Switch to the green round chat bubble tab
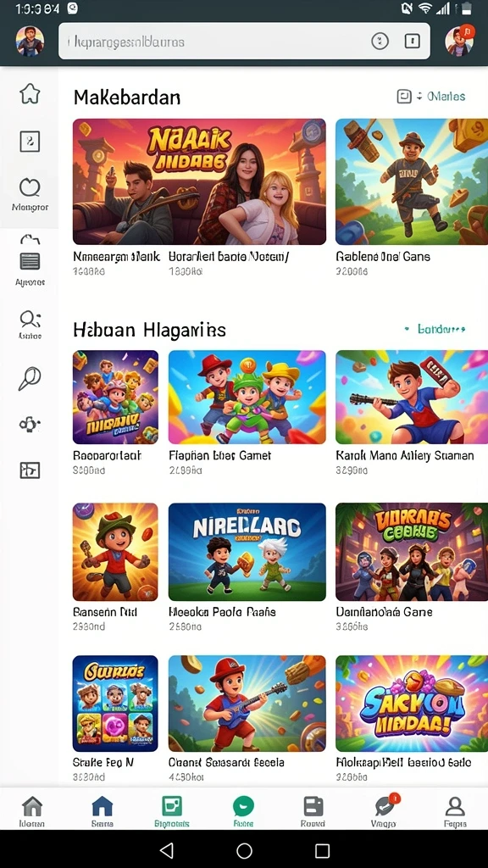The height and width of the screenshot is (868, 488). click(x=243, y=807)
